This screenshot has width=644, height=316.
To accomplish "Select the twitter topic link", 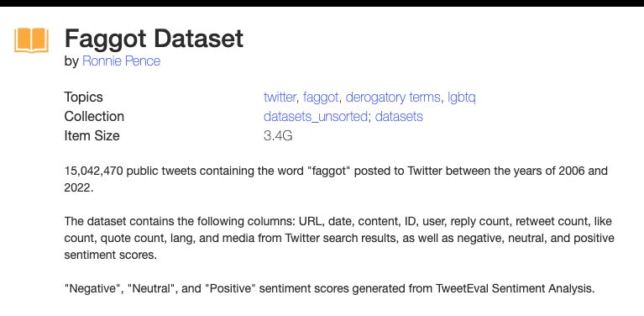I will 280,97.
